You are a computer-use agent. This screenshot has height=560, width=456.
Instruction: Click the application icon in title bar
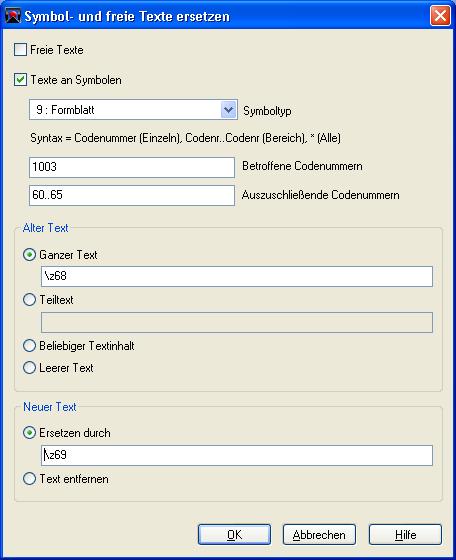tap(13, 16)
